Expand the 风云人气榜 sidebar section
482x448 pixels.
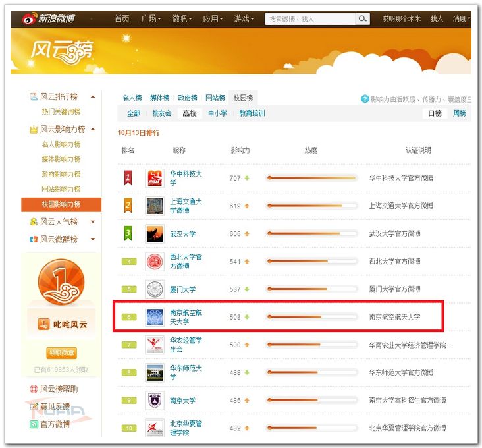click(92, 222)
